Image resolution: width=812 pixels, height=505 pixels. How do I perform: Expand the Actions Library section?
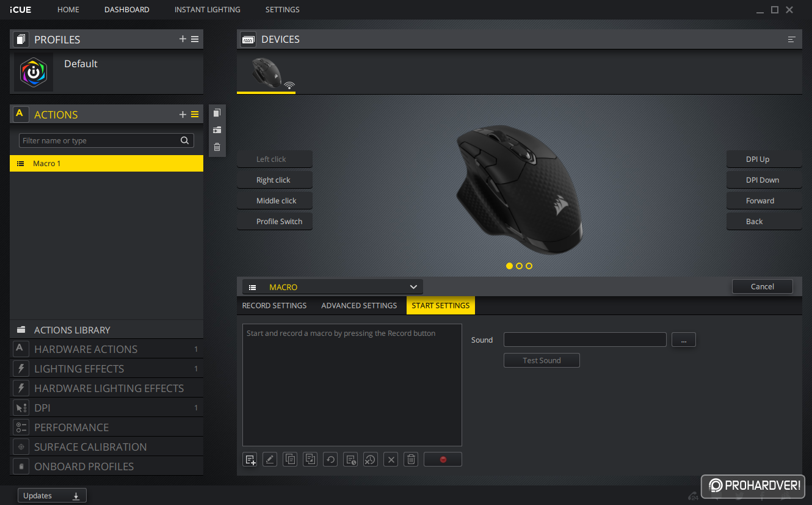click(x=106, y=330)
